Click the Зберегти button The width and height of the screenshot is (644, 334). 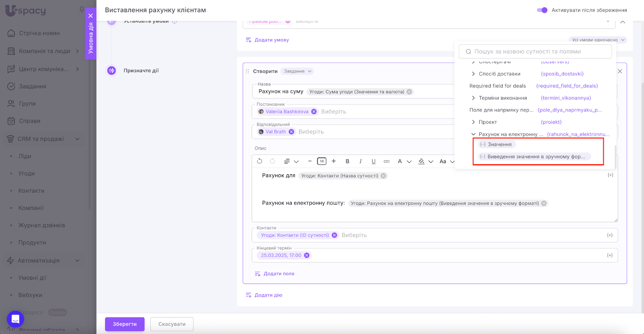coord(125,324)
